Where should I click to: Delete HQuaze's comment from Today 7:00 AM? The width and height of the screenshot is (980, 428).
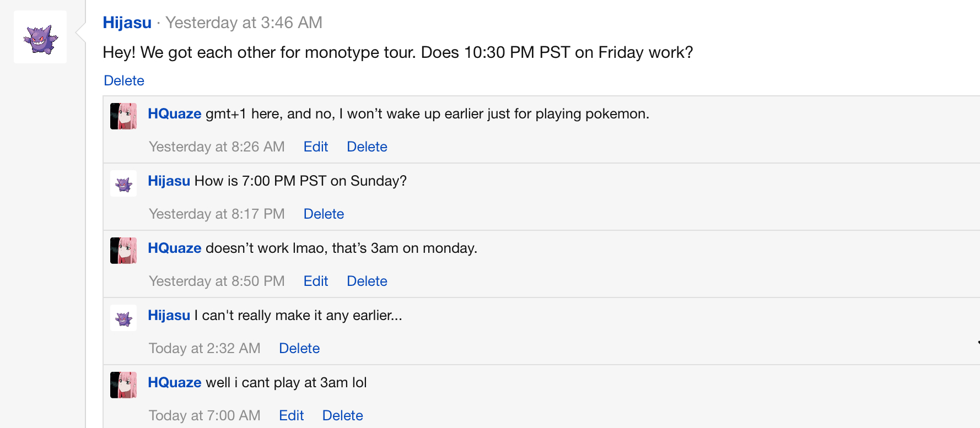pos(342,415)
